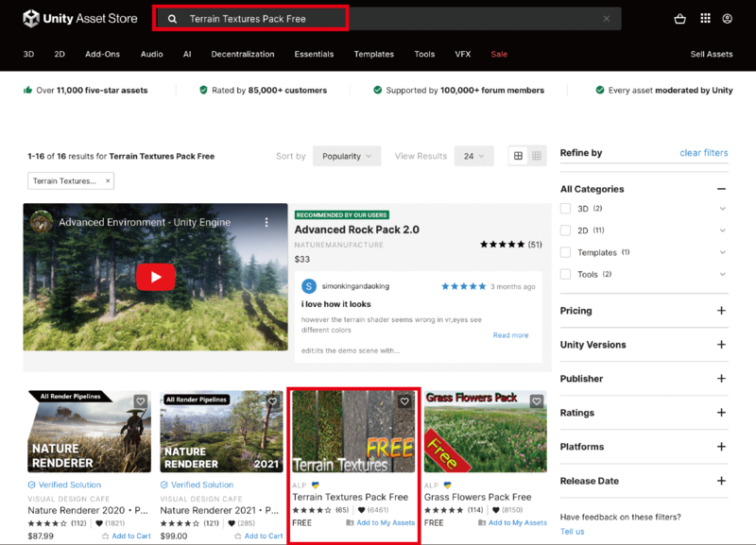Open the shopping cart icon
The image size is (756, 545).
(679, 19)
